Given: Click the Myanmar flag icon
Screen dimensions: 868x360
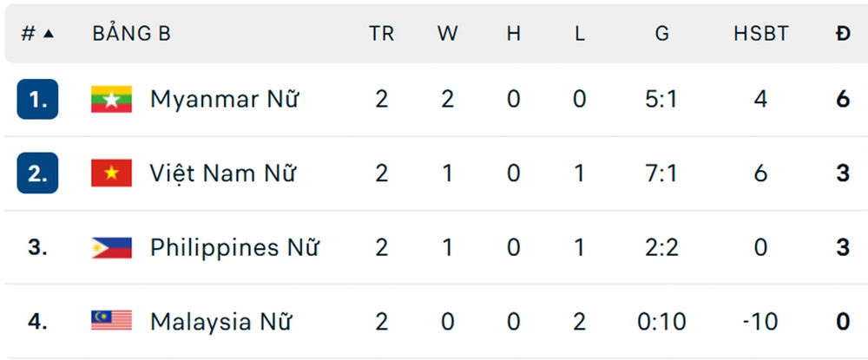Looking at the screenshot, I should [x=111, y=99].
